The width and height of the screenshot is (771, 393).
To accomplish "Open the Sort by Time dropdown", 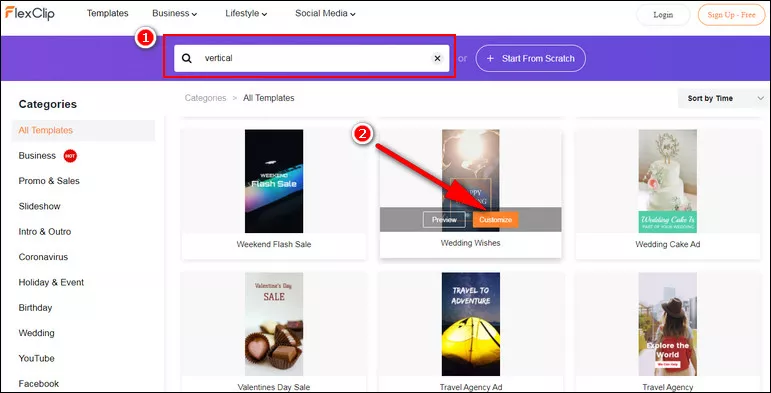I will [724, 98].
